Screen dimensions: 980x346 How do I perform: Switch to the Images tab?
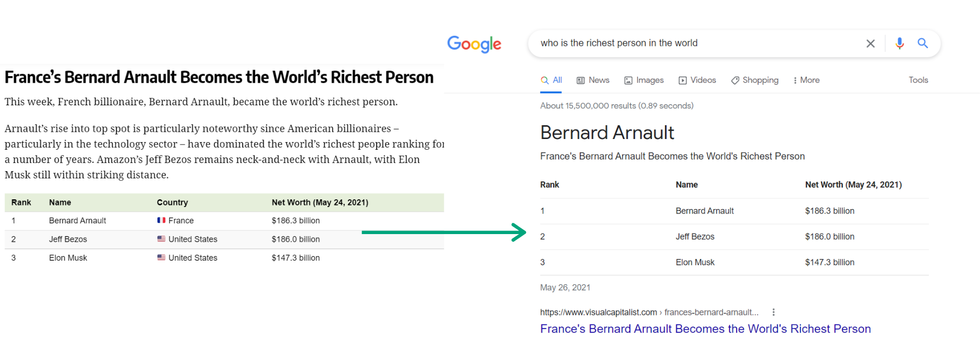pyautogui.click(x=644, y=80)
